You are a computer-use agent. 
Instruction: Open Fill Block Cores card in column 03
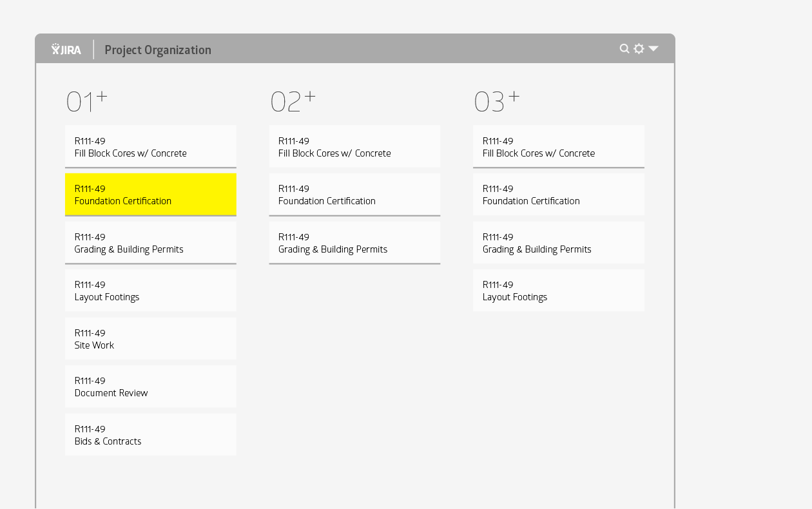tap(559, 147)
